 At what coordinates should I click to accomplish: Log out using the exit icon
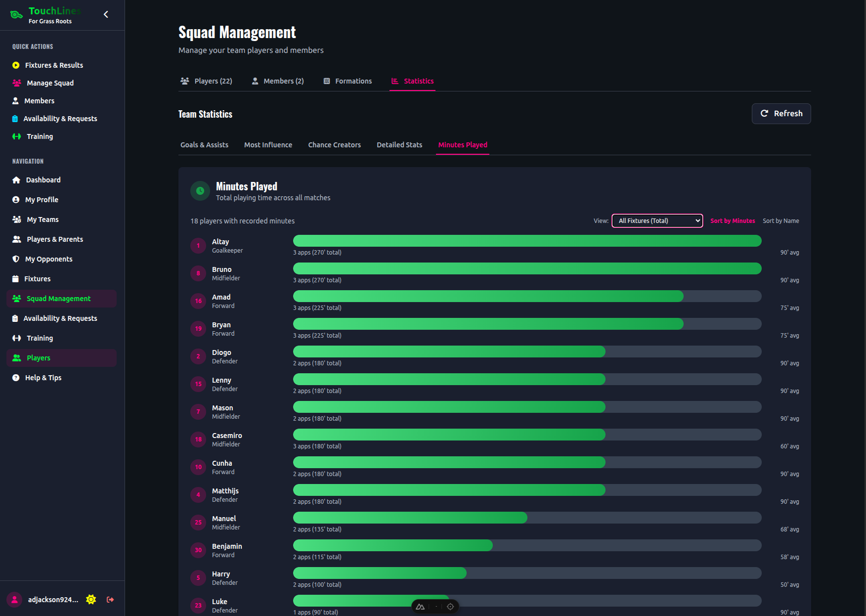pyautogui.click(x=110, y=599)
